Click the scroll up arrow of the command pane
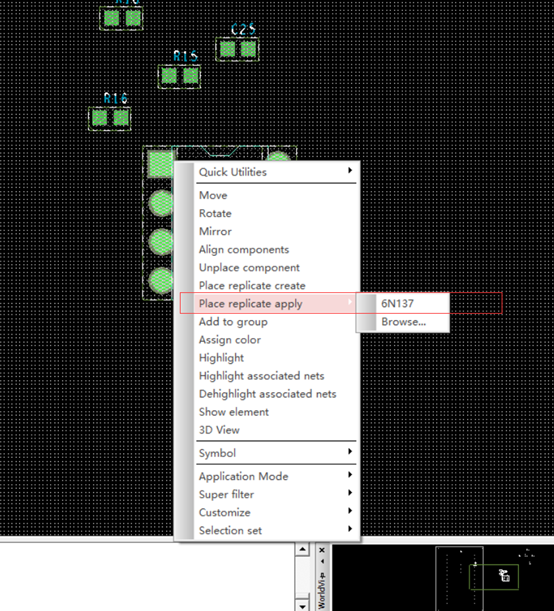The width and height of the screenshot is (554, 611). click(x=302, y=550)
